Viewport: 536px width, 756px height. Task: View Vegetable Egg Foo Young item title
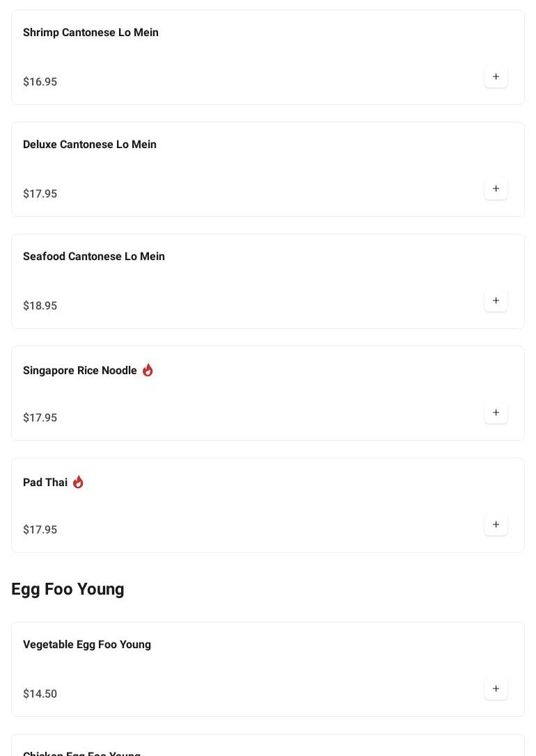[87, 645]
